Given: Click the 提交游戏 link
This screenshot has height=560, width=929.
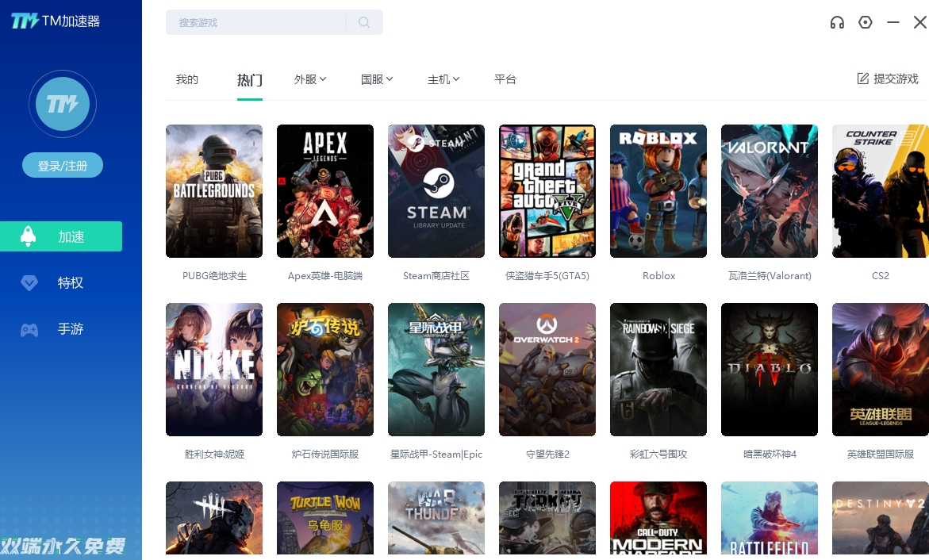Looking at the screenshot, I should click(x=888, y=79).
